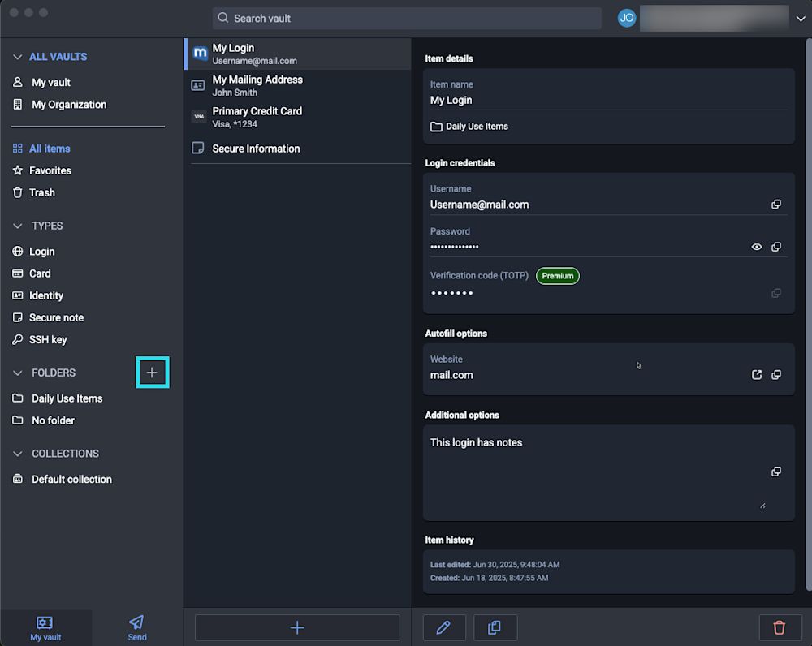Copy the website URL mail.com
The height and width of the screenshot is (646, 812).
775,374
